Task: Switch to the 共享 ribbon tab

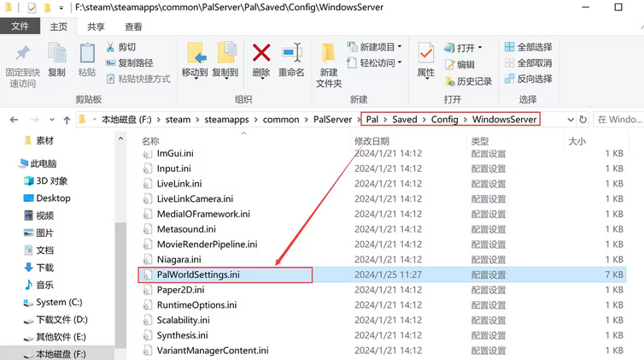Action: (97, 27)
